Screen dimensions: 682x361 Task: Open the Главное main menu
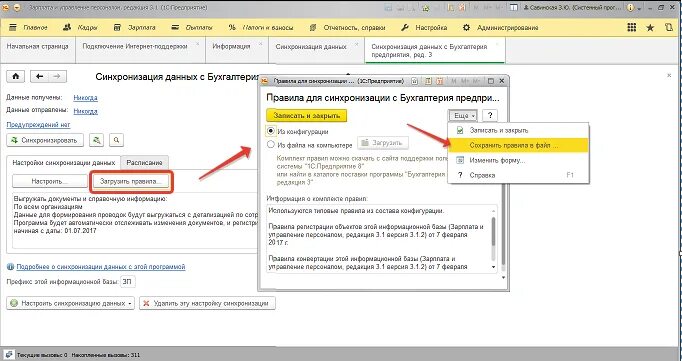tap(28, 27)
